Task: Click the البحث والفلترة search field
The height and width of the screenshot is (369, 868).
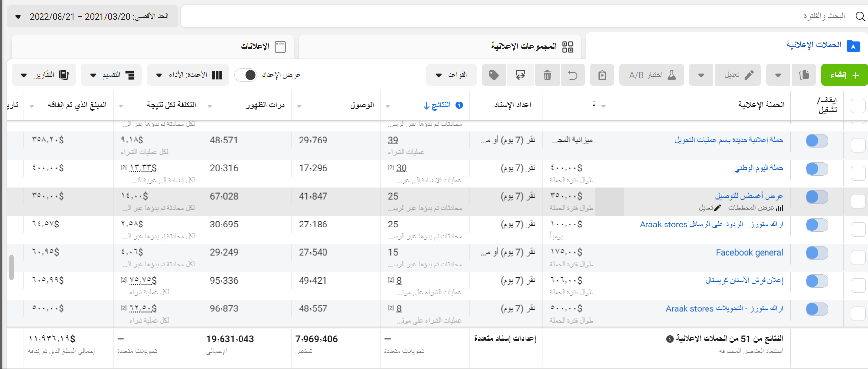Action: pyautogui.click(x=512, y=17)
